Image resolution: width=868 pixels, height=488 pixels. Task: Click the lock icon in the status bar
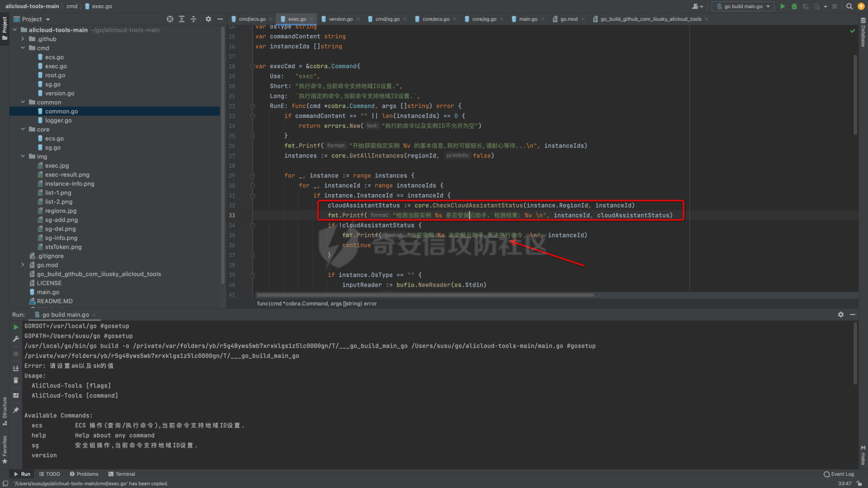coord(859,483)
